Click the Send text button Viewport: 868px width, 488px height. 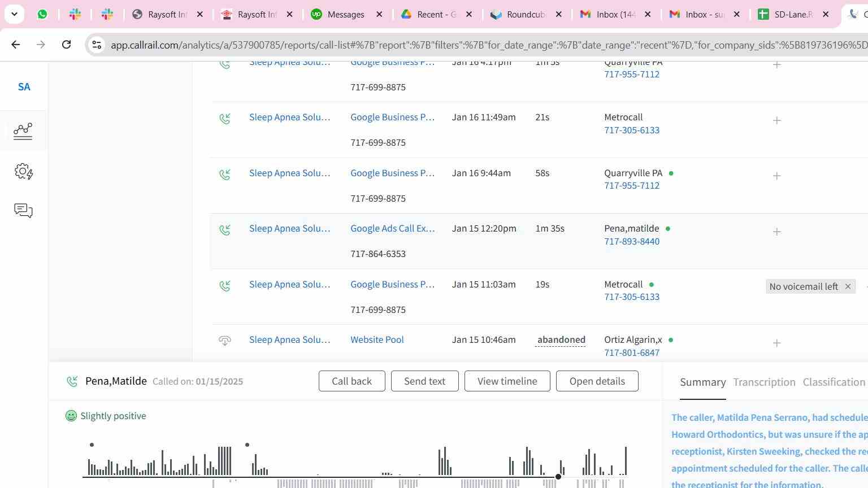(424, 381)
